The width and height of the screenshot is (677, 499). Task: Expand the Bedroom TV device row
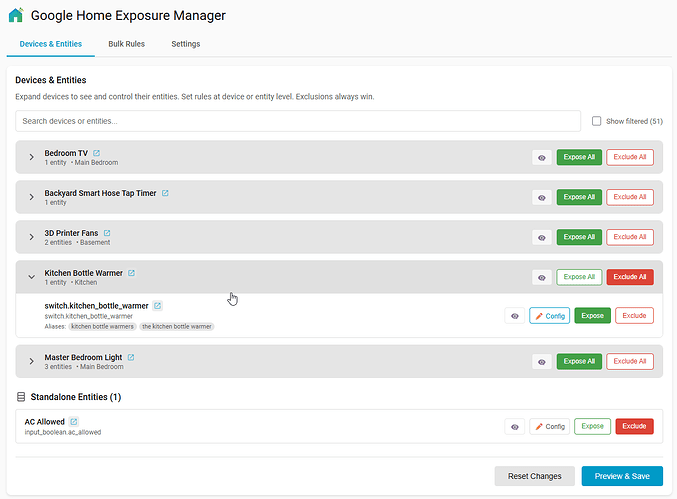coord(31,157)
